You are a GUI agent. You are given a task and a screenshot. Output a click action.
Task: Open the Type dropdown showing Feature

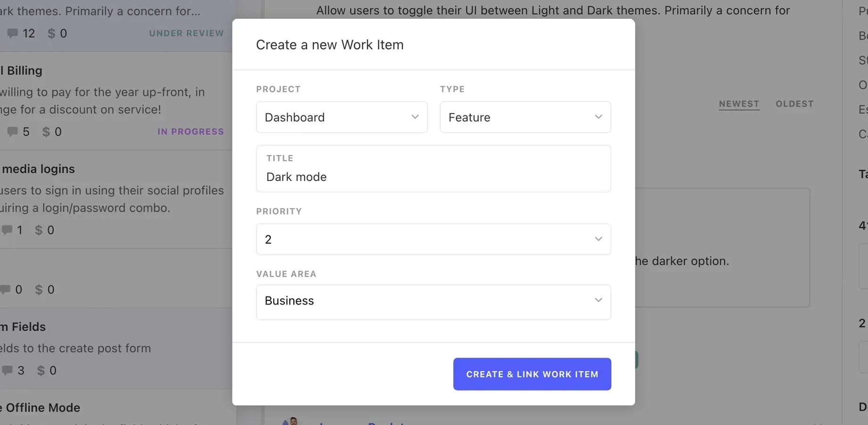(x=525, y=117)
